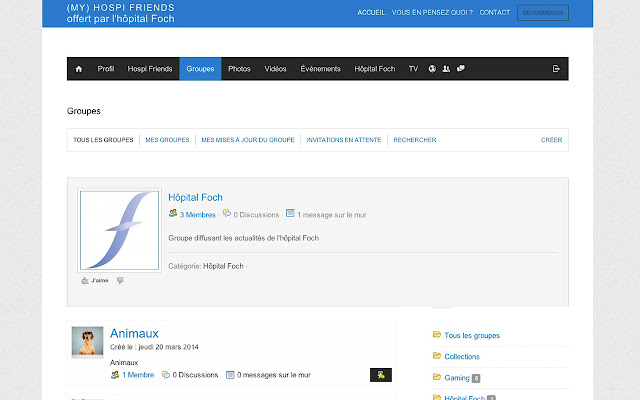The height and width of the screenshot is (400, 640).
Task: Open the Événements menu item
Action: (x=320, y=69)
